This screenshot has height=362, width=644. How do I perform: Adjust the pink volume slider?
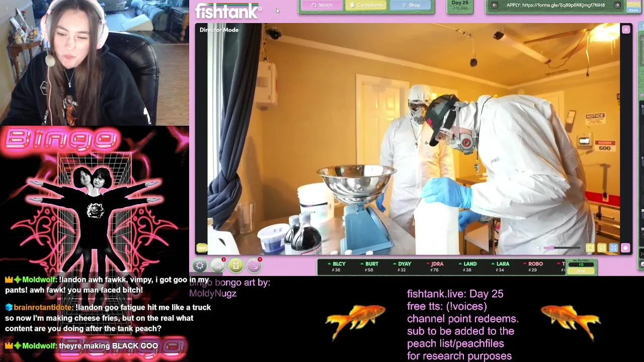[x=562, y=248]
